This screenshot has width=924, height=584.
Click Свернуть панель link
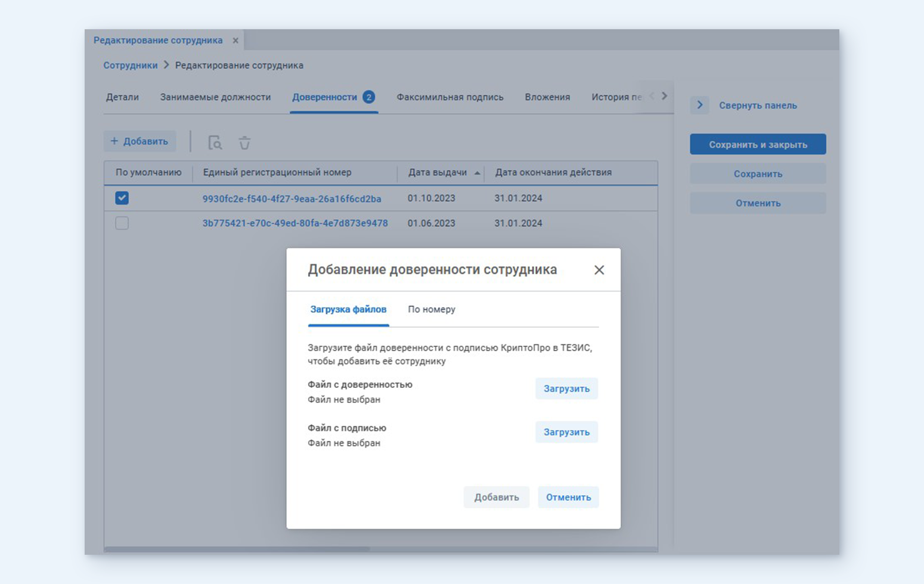point(758,105)
